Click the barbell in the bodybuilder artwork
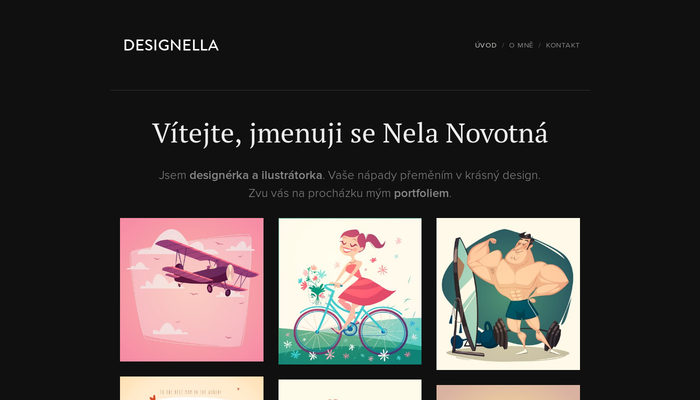This screenshot has width=700, height=400. coord(527,334)
